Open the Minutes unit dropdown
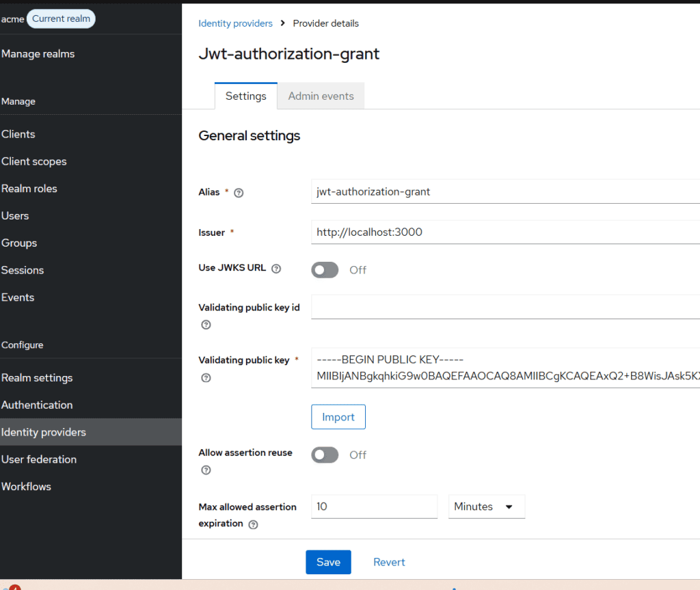 tap(486, 507)
